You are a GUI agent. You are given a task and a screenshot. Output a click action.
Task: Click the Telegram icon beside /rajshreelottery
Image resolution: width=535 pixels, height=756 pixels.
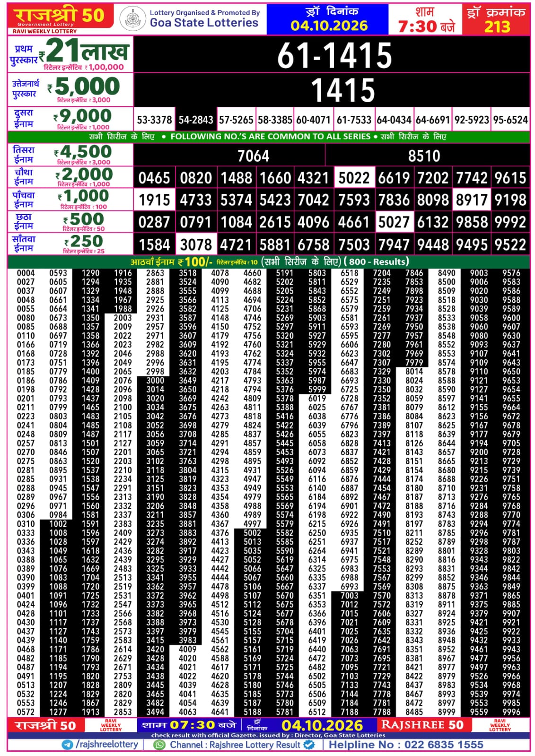67,745
